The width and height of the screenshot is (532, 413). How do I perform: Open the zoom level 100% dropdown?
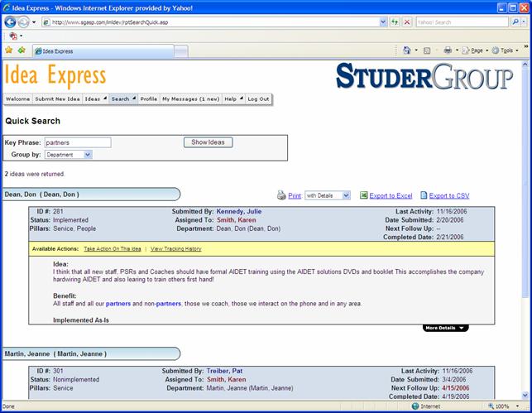click(517, 406)
